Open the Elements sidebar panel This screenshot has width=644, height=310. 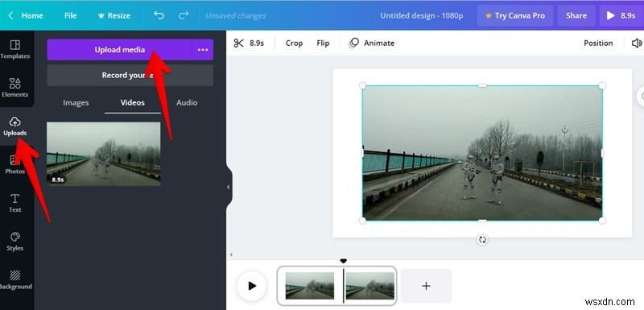(14, 88)
